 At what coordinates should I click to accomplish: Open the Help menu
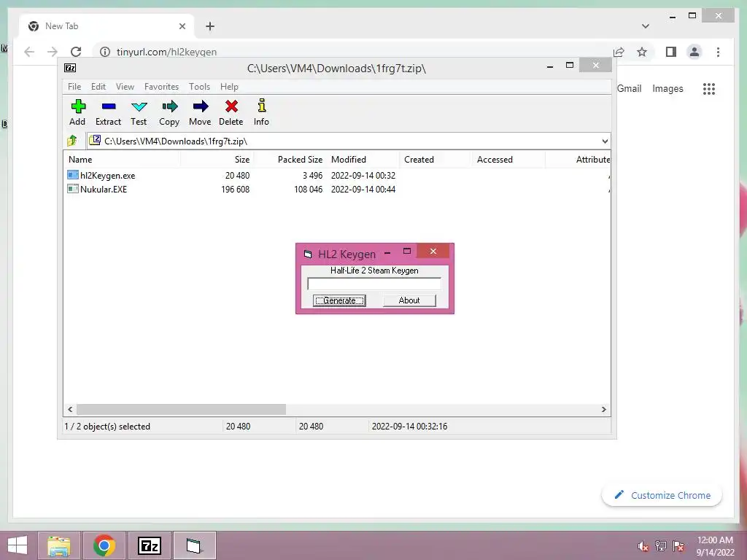point(229,87)
